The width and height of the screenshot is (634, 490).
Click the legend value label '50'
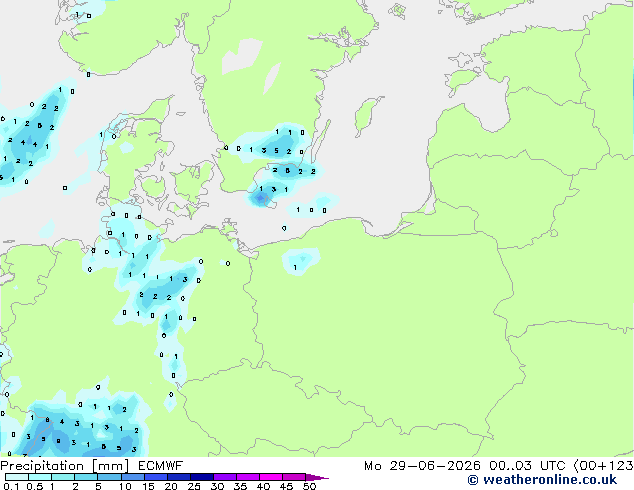tap(309, 486)
